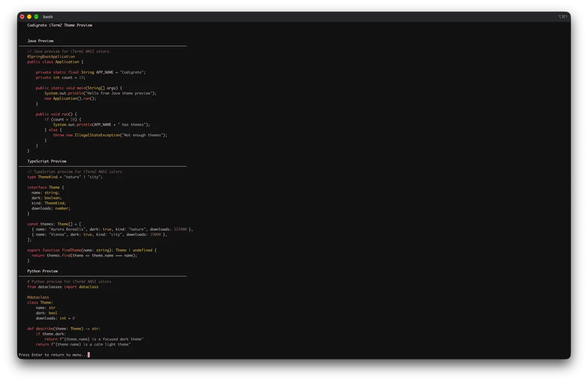This screenshot has height=382, width=588.
Task: Click the 'export function findTheme' line
Action: [92, 250]
